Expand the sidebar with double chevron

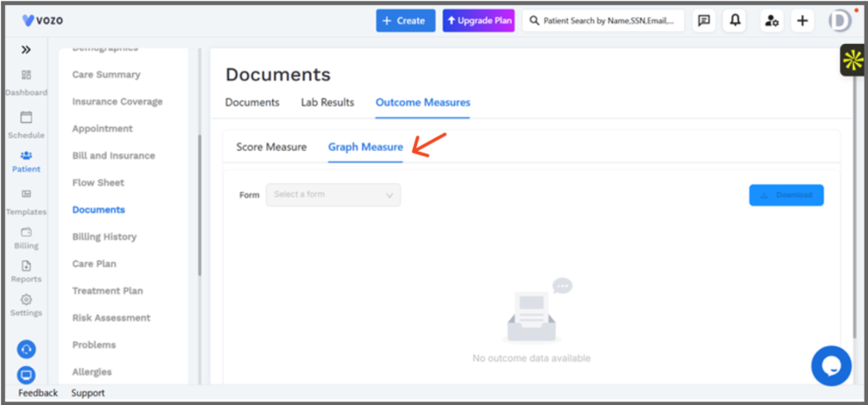(x=26, y=50)
